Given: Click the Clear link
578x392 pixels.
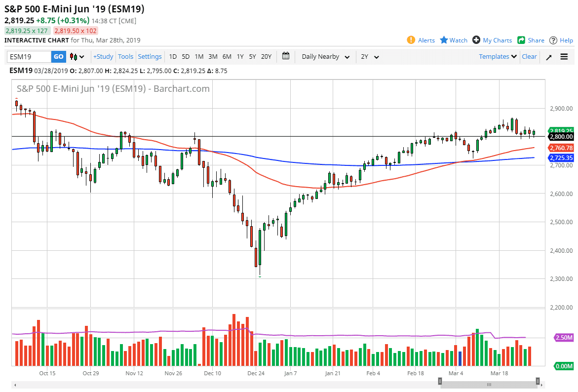Looking at the screenshot, I should (x=529, y=56).
